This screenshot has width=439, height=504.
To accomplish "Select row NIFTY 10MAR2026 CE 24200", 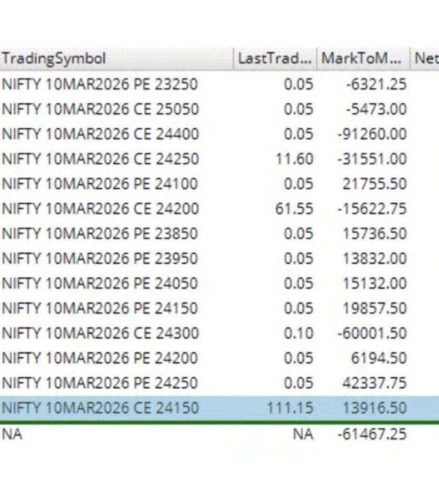I will click(219, 209).
